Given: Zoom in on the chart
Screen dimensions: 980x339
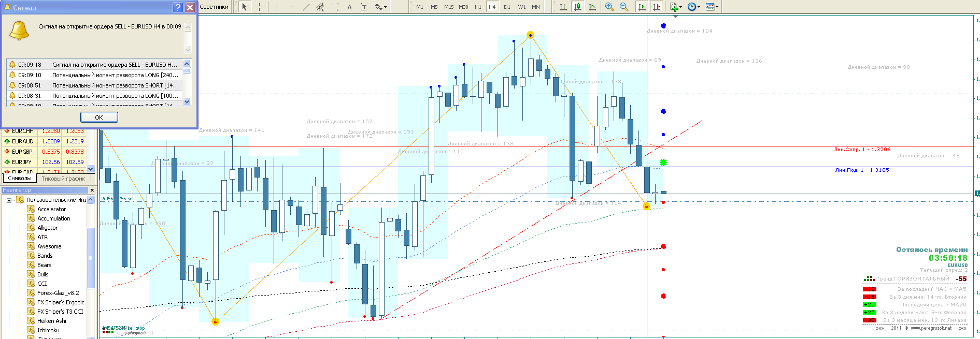Looking at the screenshot, I should 609,7.
